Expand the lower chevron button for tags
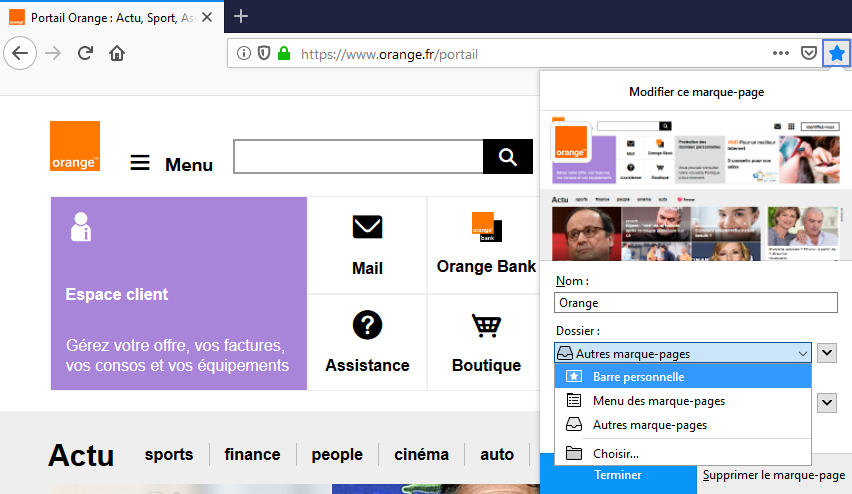 (827, 403)
